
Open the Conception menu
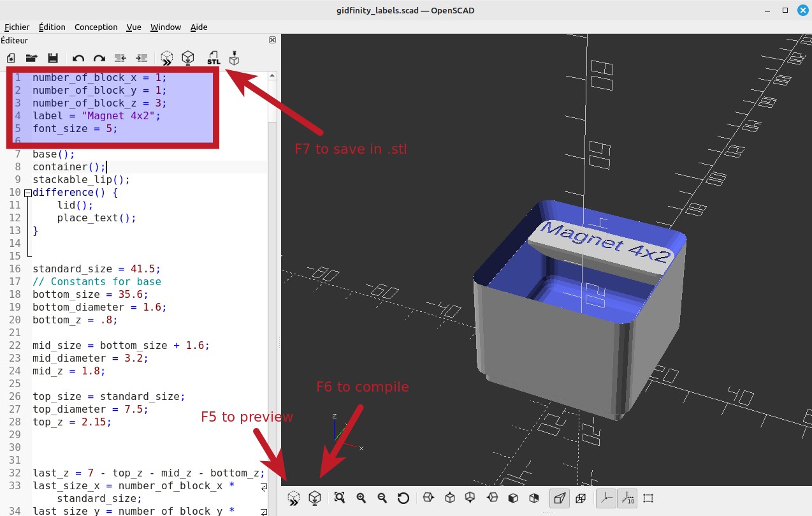pyautogui.click(x=96, y=27)
